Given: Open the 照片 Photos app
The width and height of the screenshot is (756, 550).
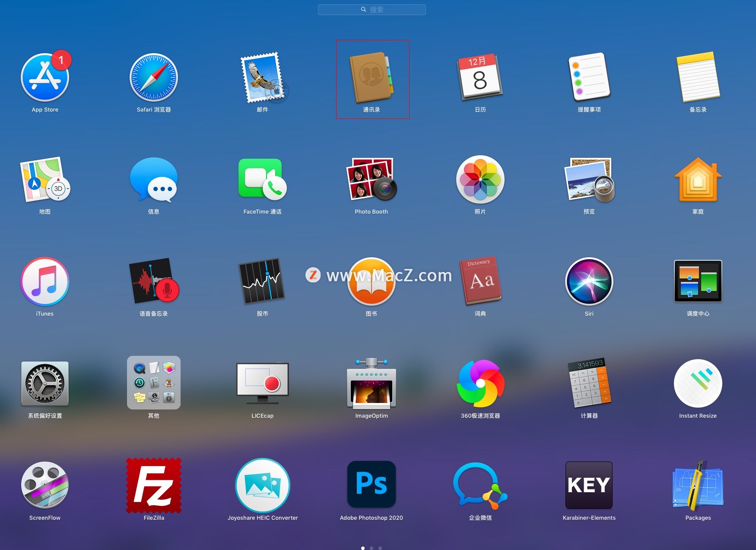Looking at the screenshot, I should coord(480,179).
